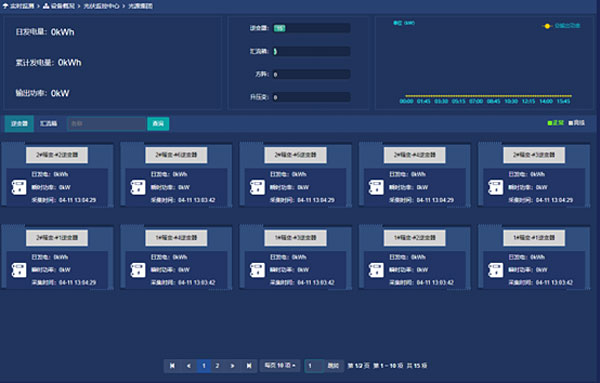Focus the name search input field
Image resolution: width=600 pixels, height=383 pixels.
pos(107,124)
